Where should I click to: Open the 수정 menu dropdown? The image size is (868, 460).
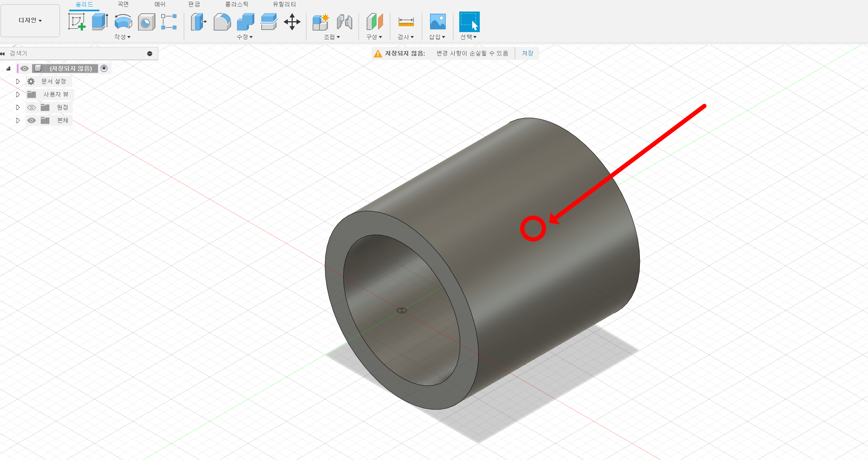click(x=245, y=37)
